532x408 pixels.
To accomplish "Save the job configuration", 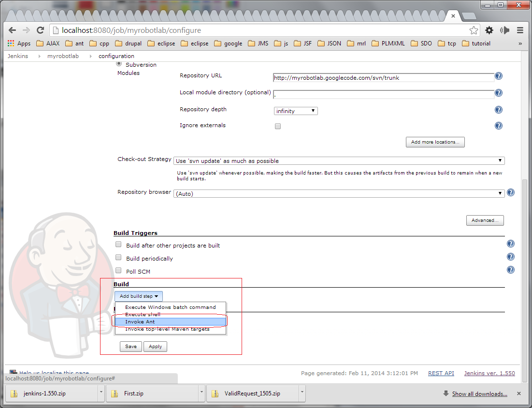I will point(130,347).
